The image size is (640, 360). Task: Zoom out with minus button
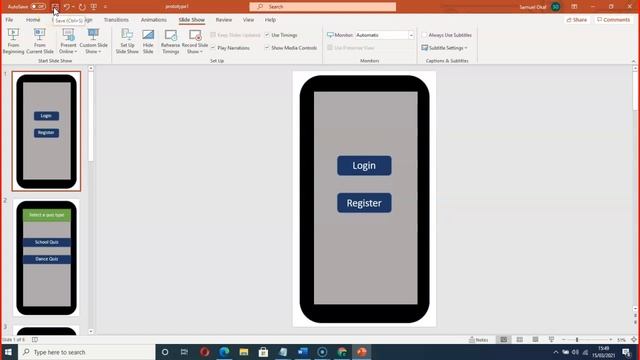(564, 340)
